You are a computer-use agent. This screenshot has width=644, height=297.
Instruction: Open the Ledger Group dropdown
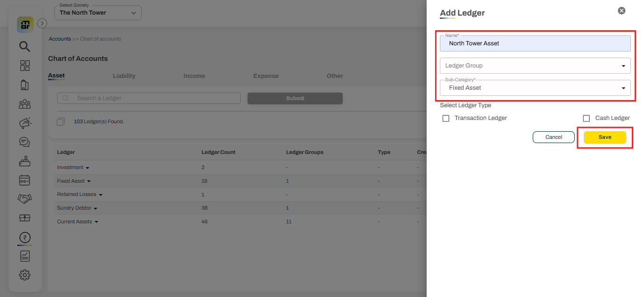pos(535,66)
